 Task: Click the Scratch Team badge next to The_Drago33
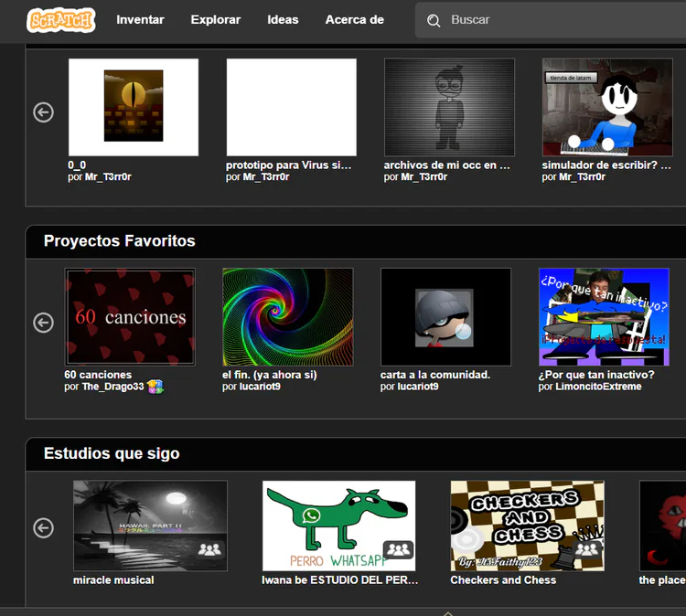pos(155,387)
